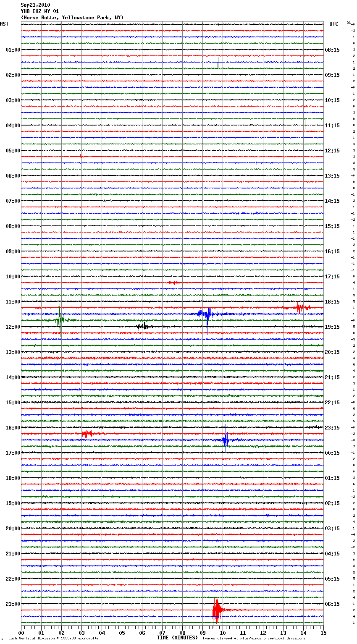
Task: Click the "16:15" UTC time label
Action: pyautogui.click(x=332, y=251)
